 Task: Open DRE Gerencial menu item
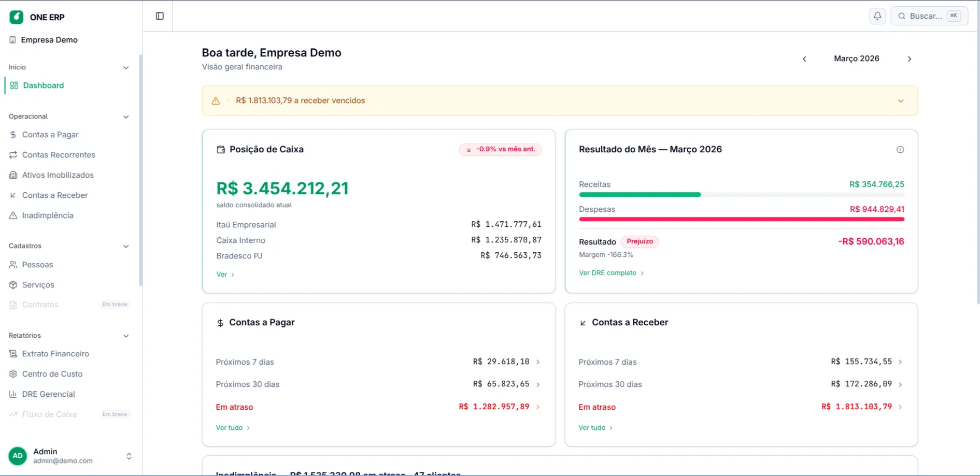[x=48, y=394]
